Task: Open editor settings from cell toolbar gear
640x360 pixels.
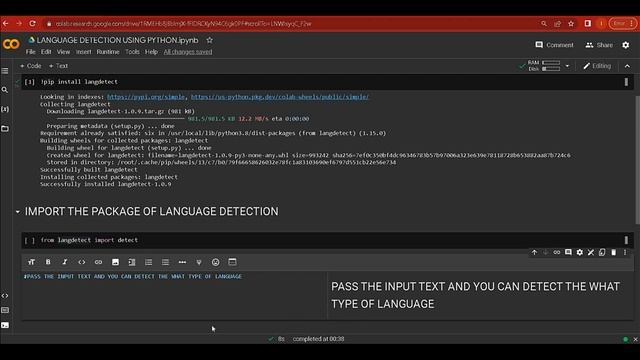Action: (580, 253)
